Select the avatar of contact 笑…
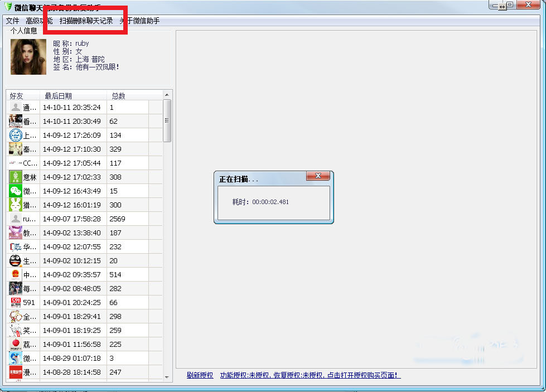This screenshot has width=546, height=392. point(15,330)
